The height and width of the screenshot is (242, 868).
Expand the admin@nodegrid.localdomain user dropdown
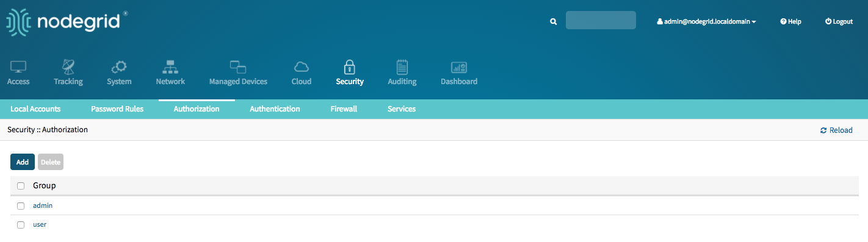(706, 21)
